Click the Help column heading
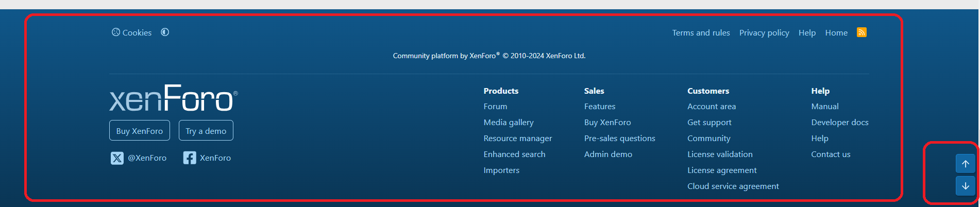 [820, 91]
